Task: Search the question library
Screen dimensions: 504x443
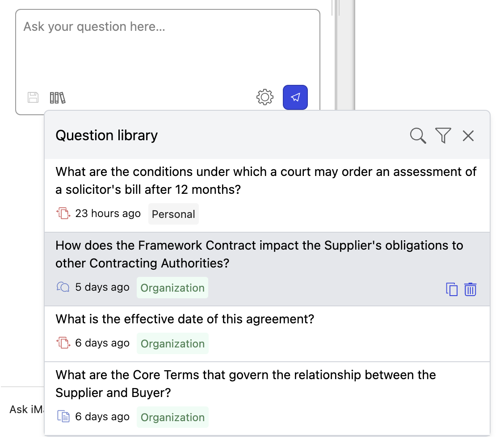Action: (x=418, y=135)
